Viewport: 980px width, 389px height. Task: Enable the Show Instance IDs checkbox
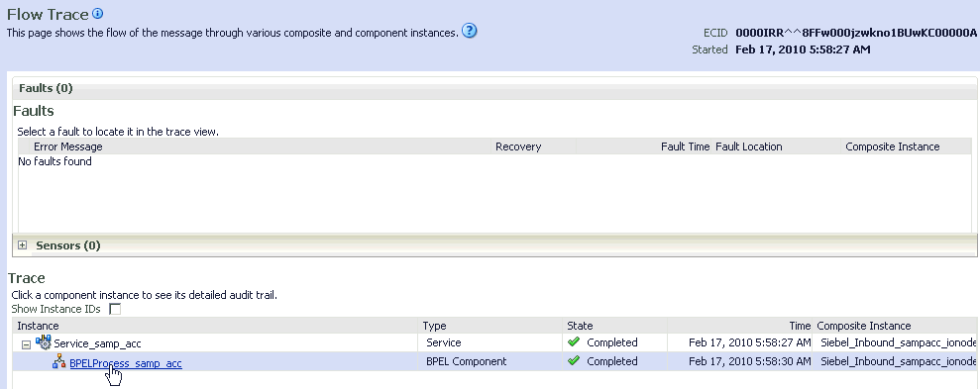click(x=115, y=309)
